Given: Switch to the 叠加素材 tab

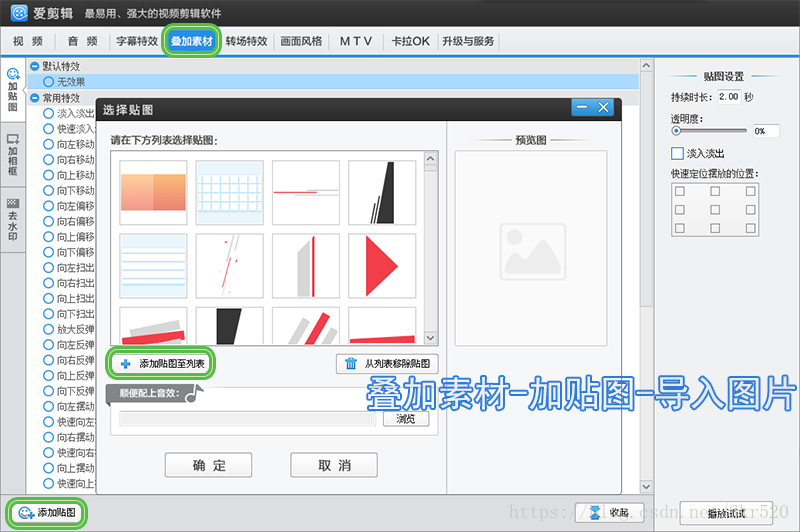Looking at the screenshot, I should 191,41.
